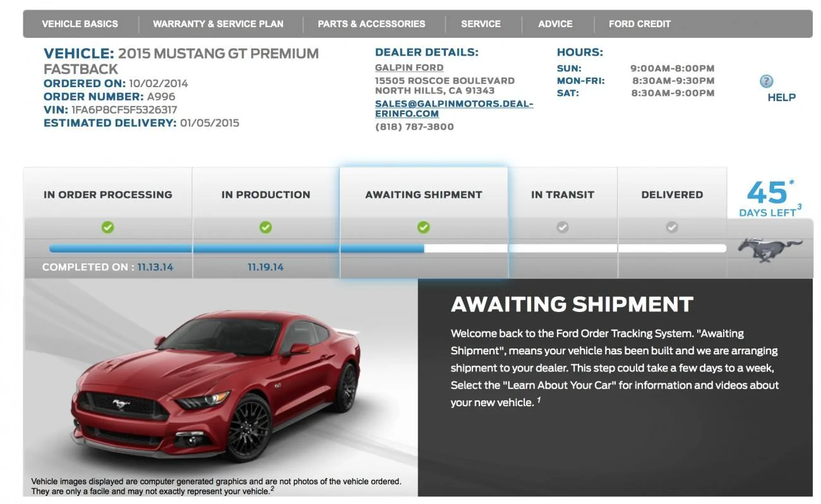Select the Awaiting Shipment stage tab
Image resolution: width=821 pixels, height=504 pixels.
[x=424, y=194]
